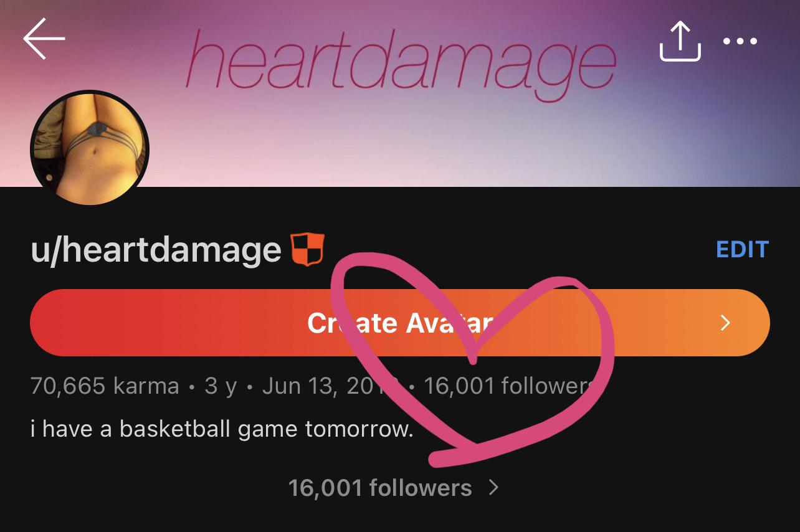Image resolution: width=800 pixels, height=532 pixels.
Task: Open the share profile icon
Action: (680, 41)
